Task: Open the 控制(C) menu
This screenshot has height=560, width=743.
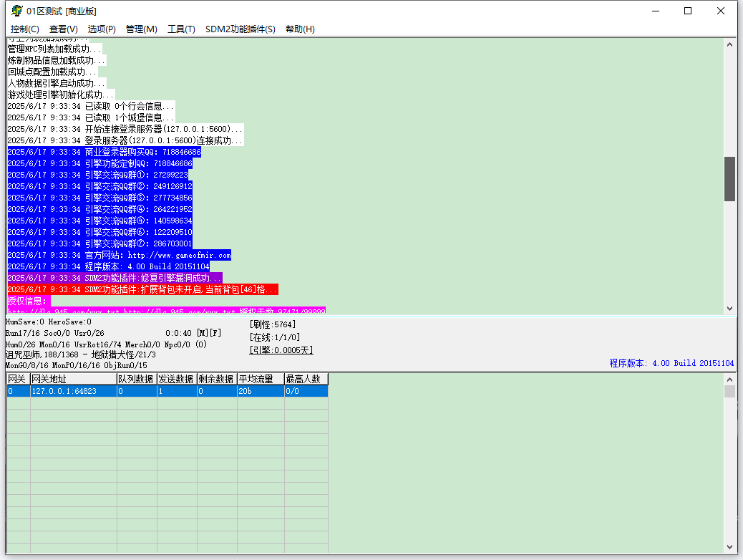Action: click(24, 29)
